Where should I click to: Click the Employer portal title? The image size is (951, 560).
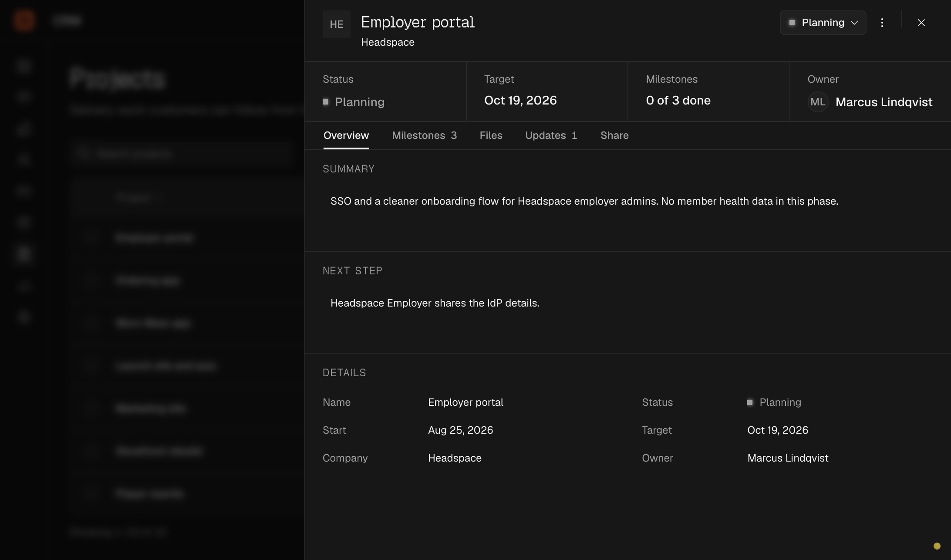tap(418, 22)
